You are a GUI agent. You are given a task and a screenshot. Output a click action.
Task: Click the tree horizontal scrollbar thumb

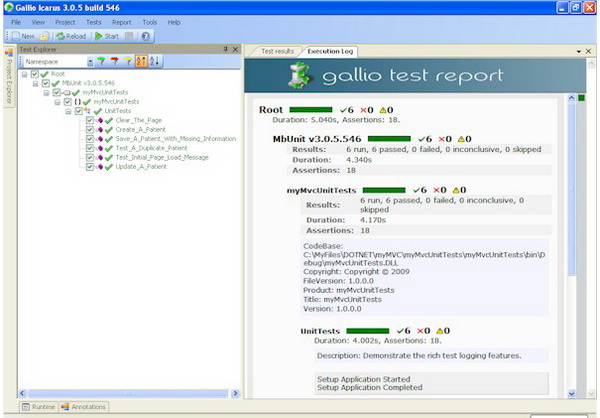[x=128, y=393]
